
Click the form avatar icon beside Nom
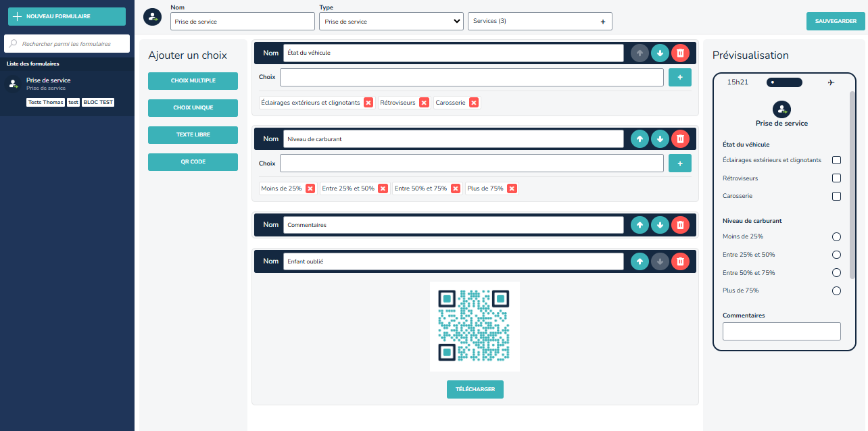click(x=153, y=18)
